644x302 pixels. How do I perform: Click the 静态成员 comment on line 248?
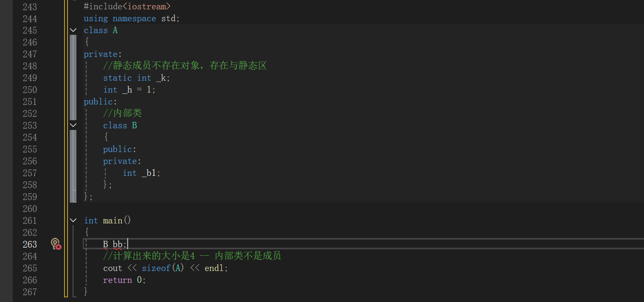(185, 65)
